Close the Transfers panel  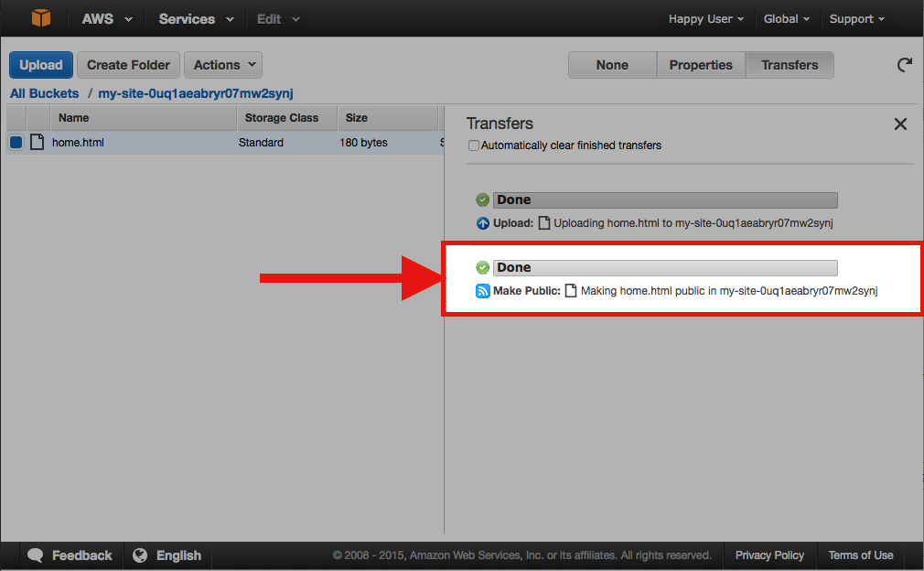[x=900, y=124]
